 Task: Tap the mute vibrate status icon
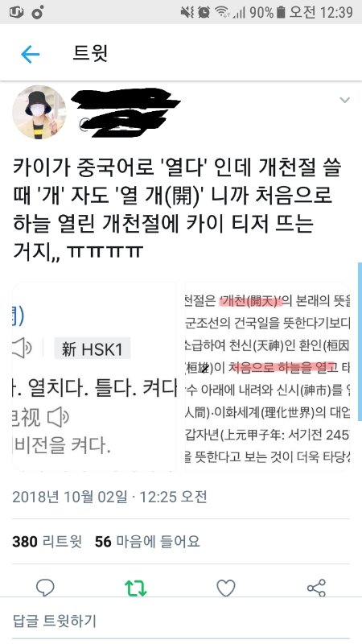(x=187, y=12)
